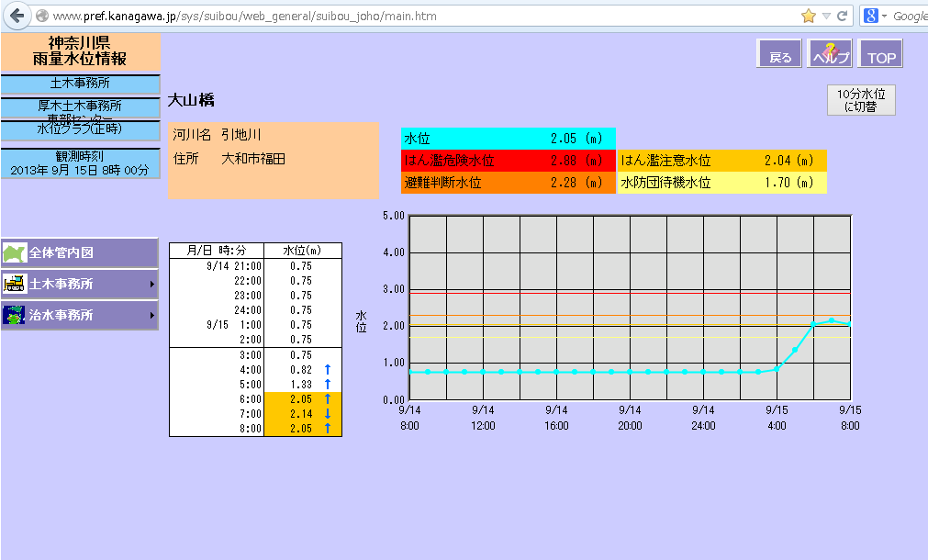Click the up arrow in 6:00 row
Screen dimensions: 928x560
tap(328, 399)
